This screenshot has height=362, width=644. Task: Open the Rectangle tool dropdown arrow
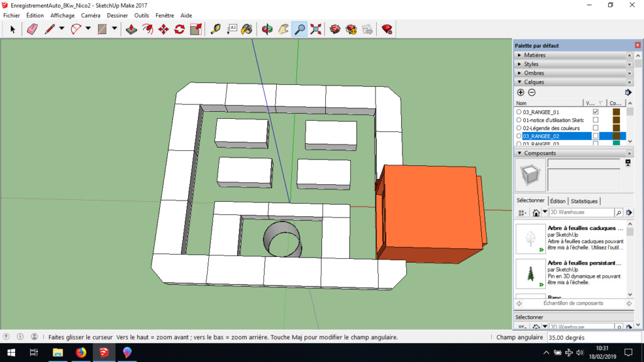click(114, 29)
